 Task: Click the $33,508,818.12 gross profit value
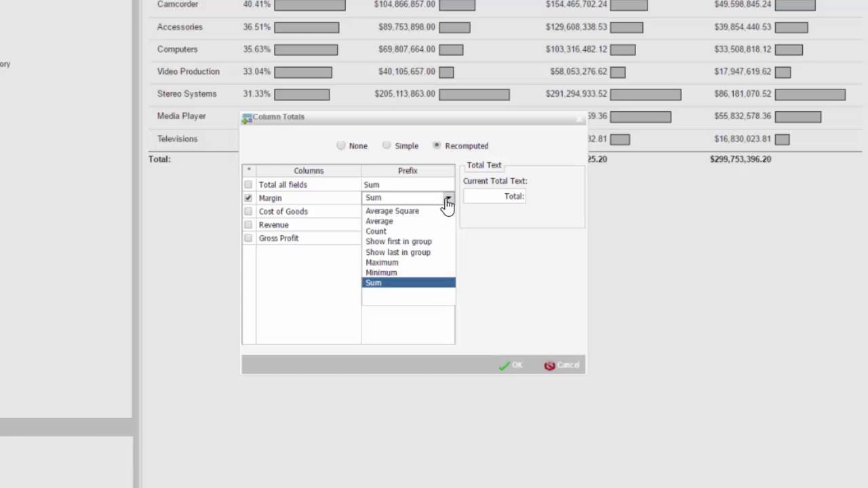pyautogui.click(x=743, y=49)
